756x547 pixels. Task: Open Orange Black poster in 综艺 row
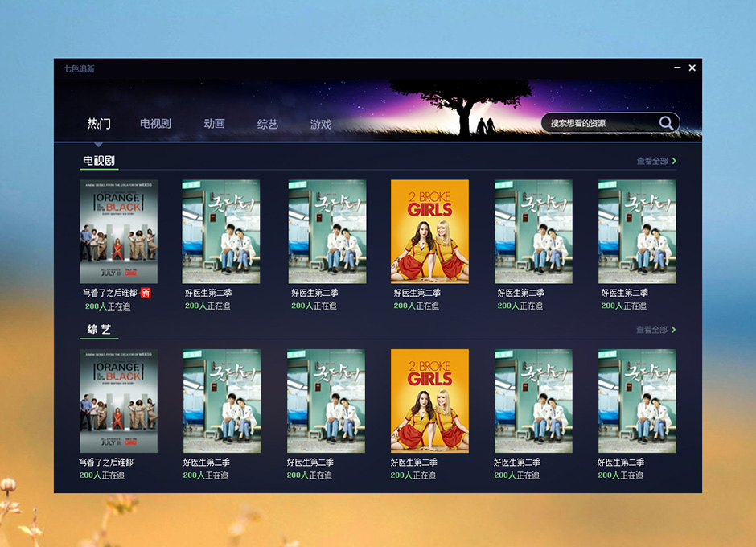tap(118, 401)
